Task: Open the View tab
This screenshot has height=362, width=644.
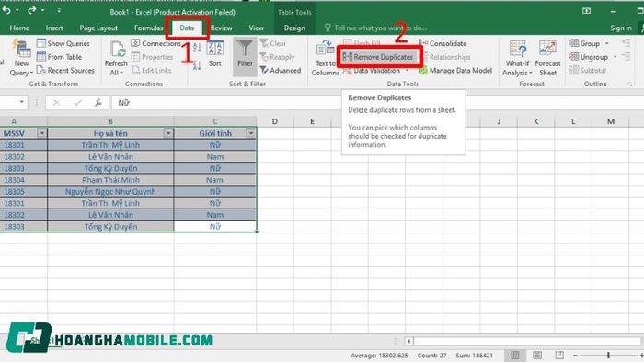Action: pyautogui.click(x=256, y=28)
